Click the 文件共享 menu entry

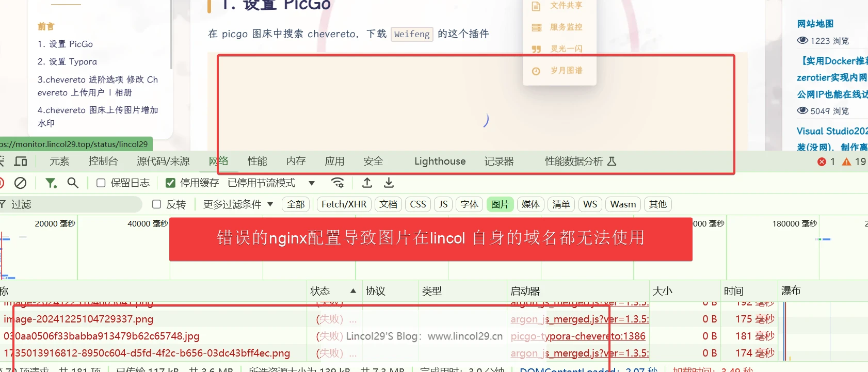566,6
